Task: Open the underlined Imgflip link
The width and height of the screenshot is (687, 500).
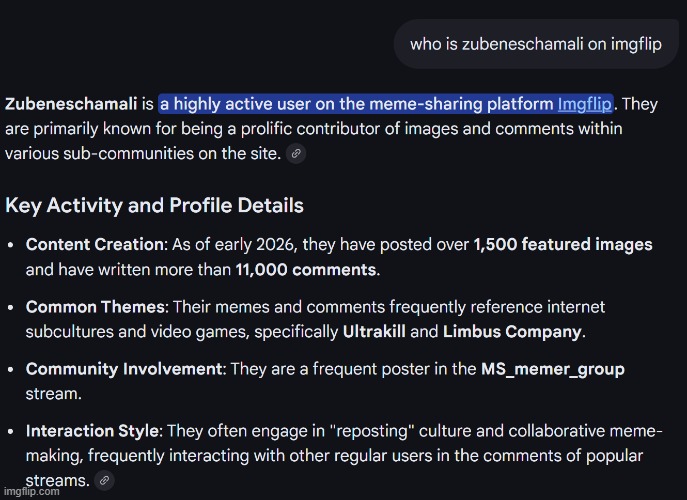Action: tap(584, 104)
